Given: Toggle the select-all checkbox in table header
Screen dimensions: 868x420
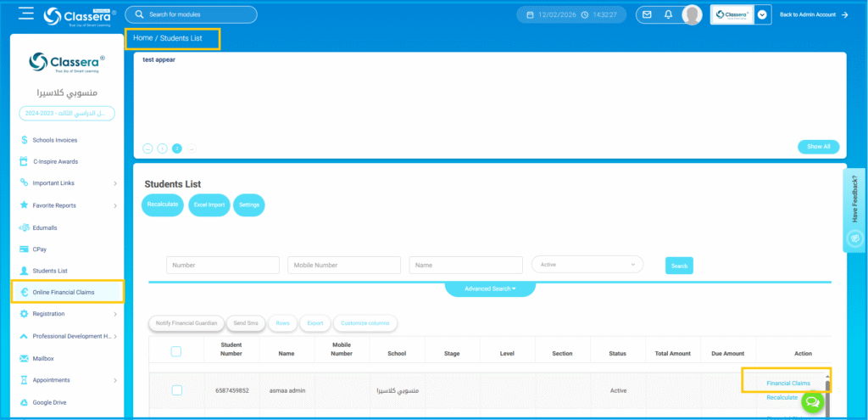Looking at the screenshot, I should click(x=176, y=352).
